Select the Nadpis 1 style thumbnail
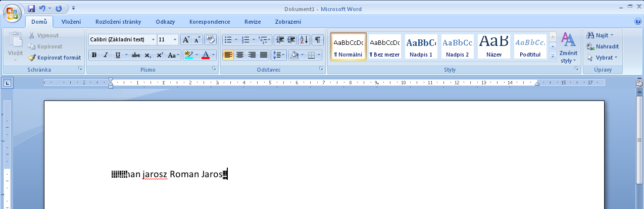 point(421,46)
